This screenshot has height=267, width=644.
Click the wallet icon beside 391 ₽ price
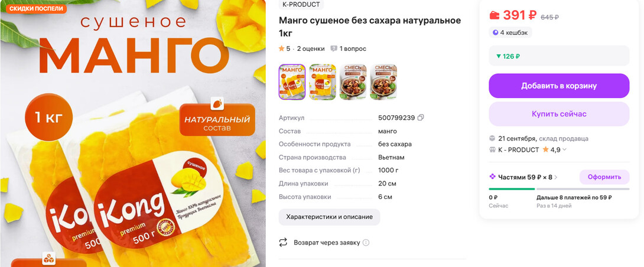[x=495, y=15]
